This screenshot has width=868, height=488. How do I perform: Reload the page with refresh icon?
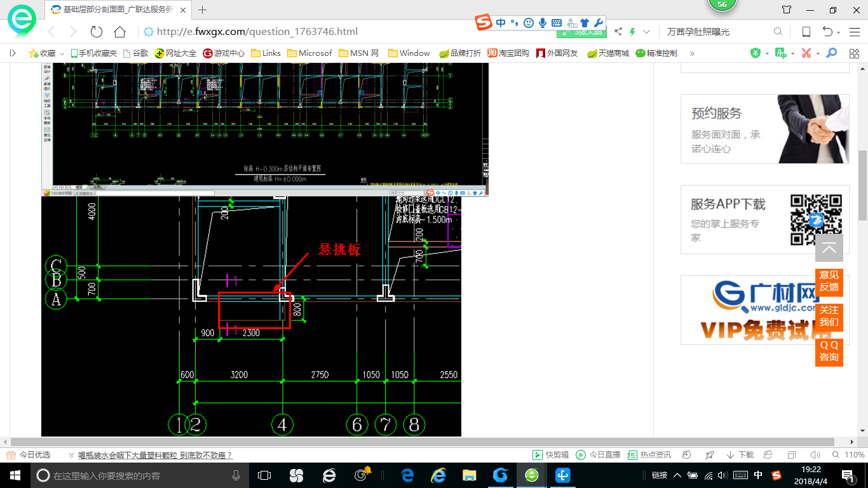point(97,32)
